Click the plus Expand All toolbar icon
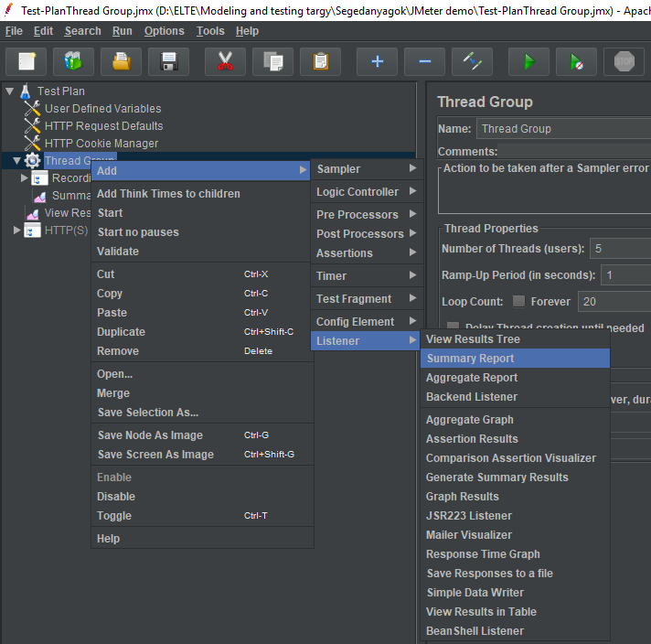This screenshot has height=644, width=651. pyautogui.click(x=377, y=62)
